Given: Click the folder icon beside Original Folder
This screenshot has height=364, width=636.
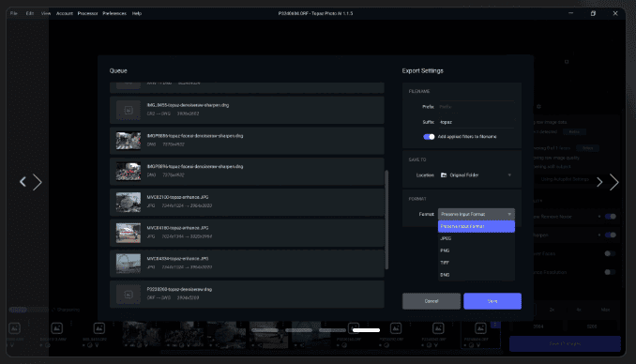Looking at the screenshot, I should (x=444, y=175).
